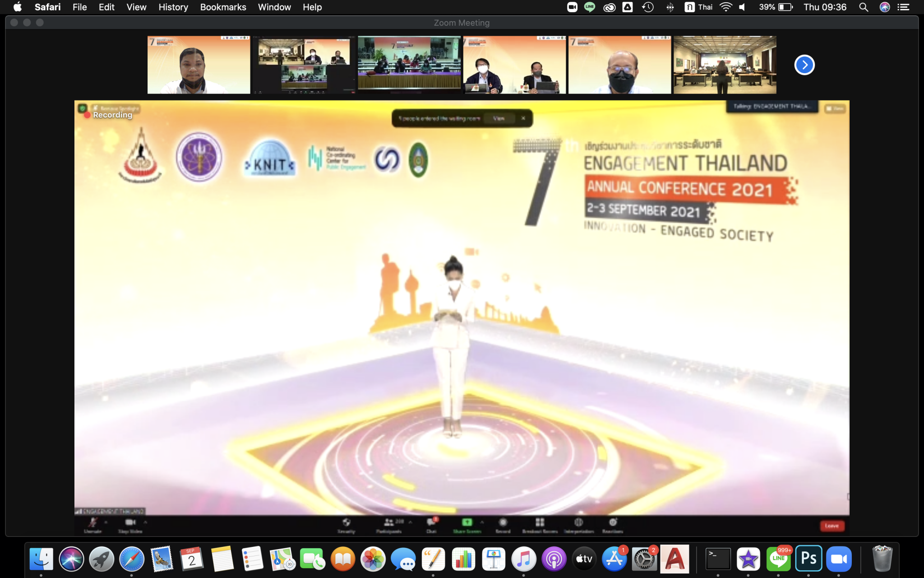
Task: Select fourth thumbnail with two seated men
Action: tap(514, 65)
